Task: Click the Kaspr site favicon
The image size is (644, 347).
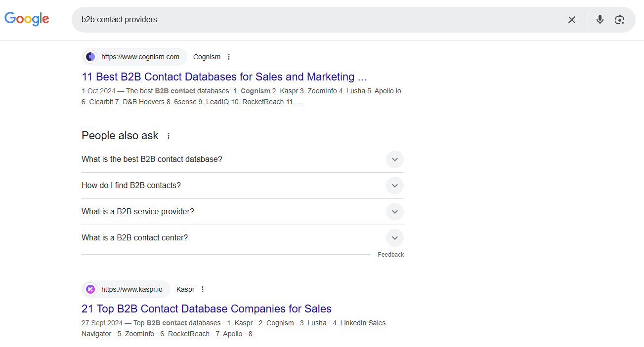Action: point(90,289)
